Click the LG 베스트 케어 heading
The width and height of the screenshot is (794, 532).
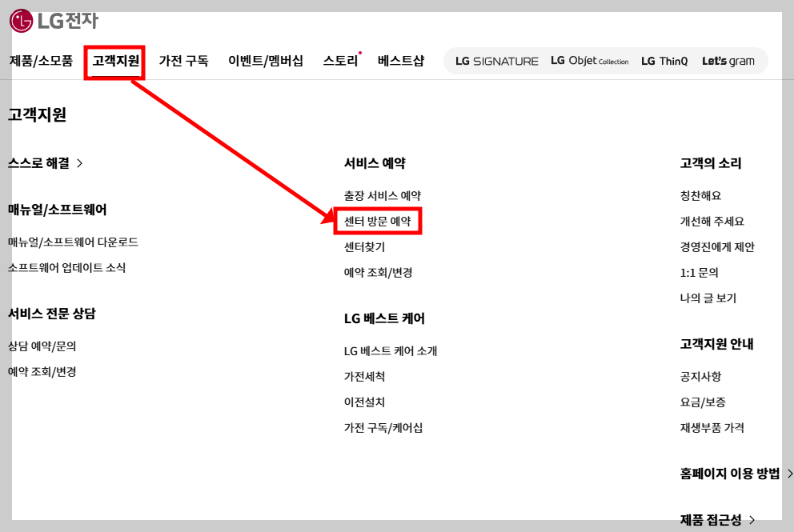(x=384, y=318)
